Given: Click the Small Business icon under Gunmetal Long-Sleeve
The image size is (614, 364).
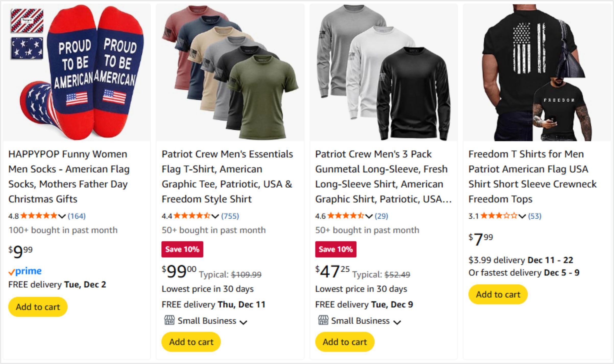Looking at the screenshot, I should [323, 320].
